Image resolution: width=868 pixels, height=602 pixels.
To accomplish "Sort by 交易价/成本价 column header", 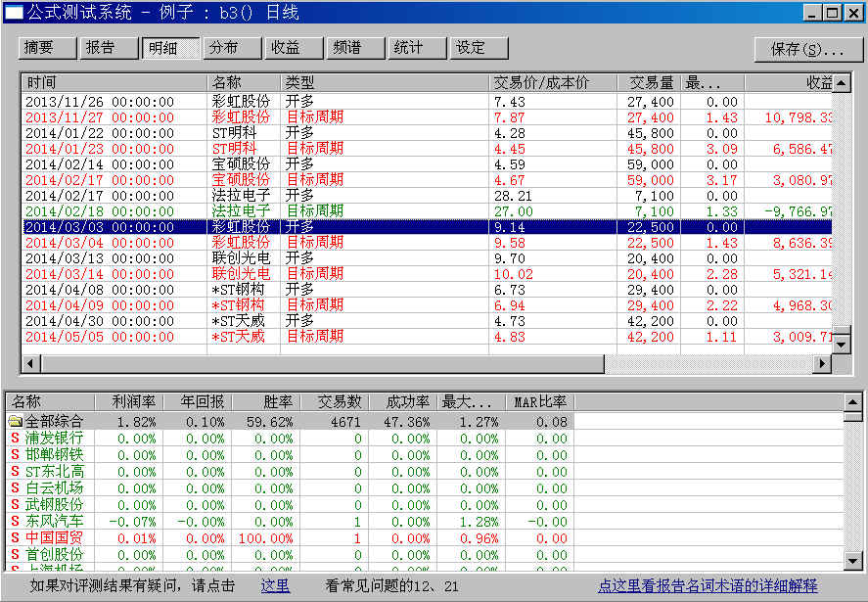I will tap(553, 83).
